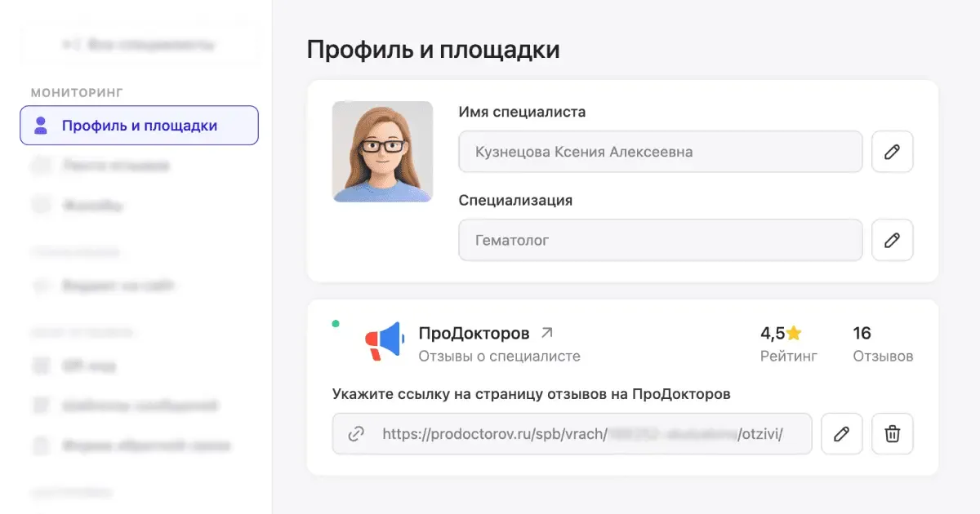The width and height of the screenshot is (980, 514).
Task: Click the person icon beside Профиль и площадки
Action: tap(40, 126)
